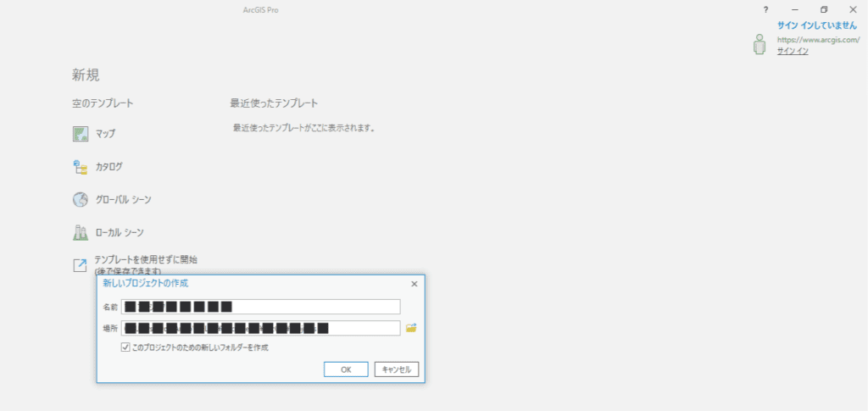Open the マップ template label

[106, 134]
